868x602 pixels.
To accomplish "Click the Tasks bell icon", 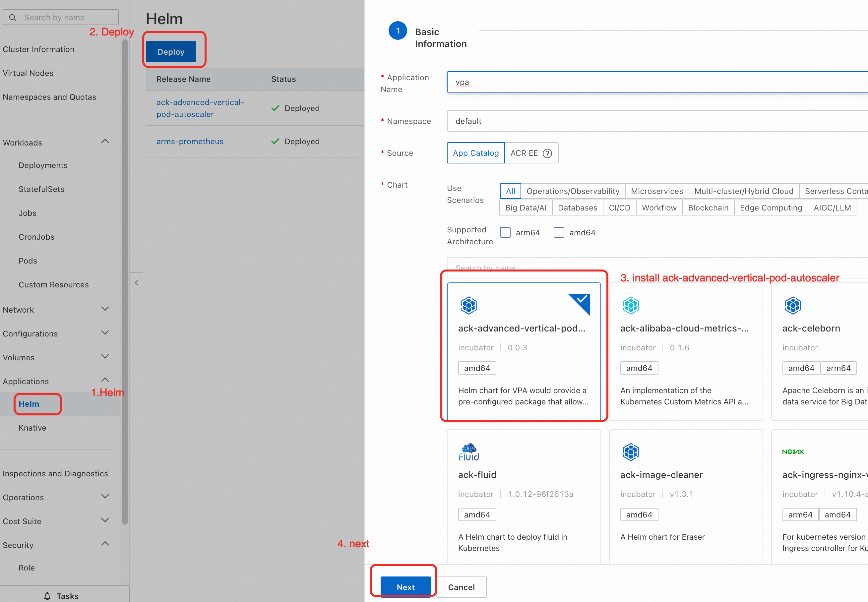I will pyautogui.click(x=47, y=596).
